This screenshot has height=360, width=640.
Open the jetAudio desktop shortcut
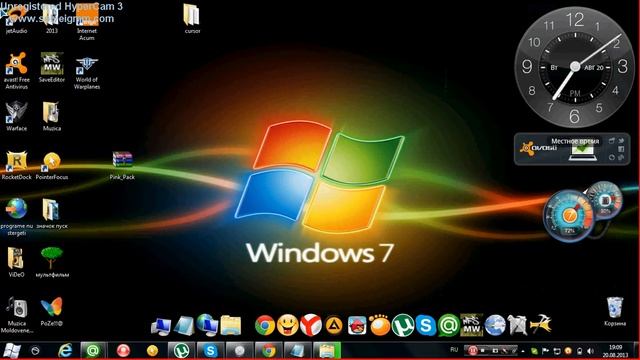[x=16, y=20]
